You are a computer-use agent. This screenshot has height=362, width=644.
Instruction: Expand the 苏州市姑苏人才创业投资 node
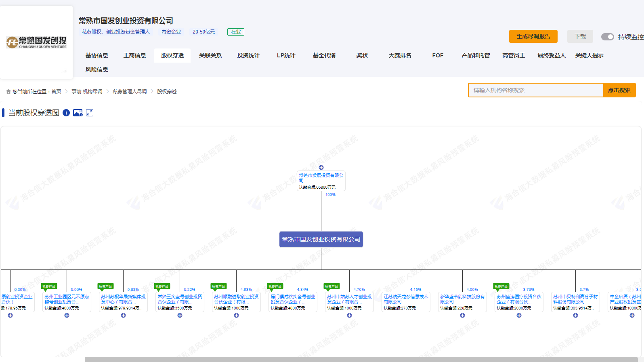pyautogui.click(x=350, y=315)
